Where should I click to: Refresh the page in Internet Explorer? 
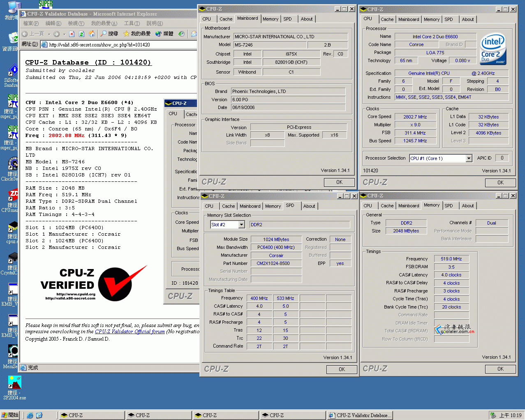click(81, 34)
